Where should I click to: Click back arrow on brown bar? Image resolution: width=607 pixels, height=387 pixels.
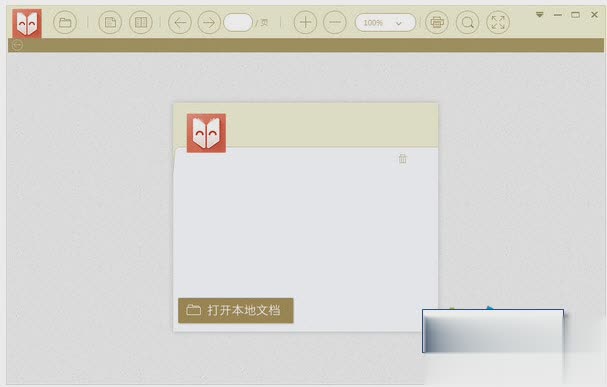(17, 45)
